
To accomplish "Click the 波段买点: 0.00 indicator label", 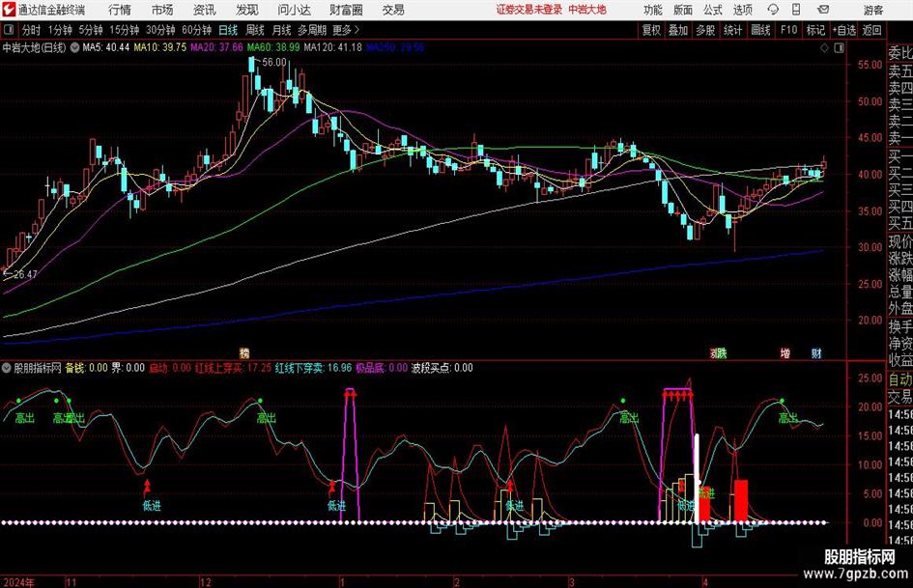I will [442, 368].
